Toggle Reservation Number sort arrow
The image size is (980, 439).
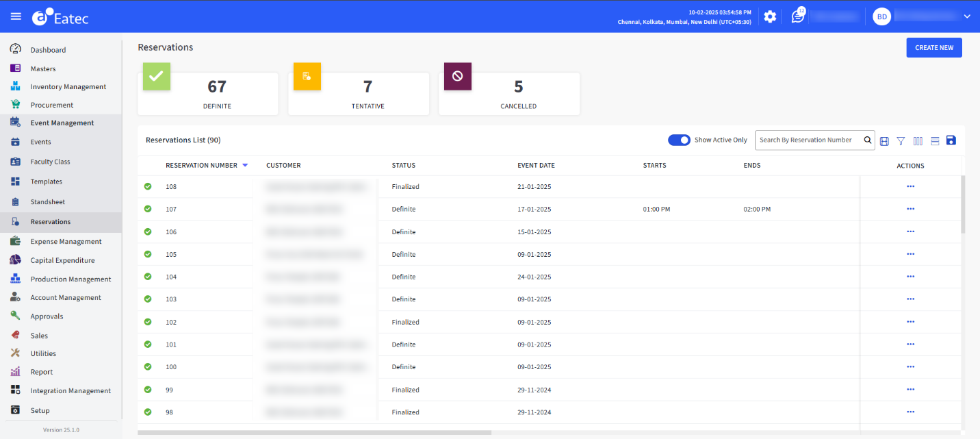tap(245, 165)
